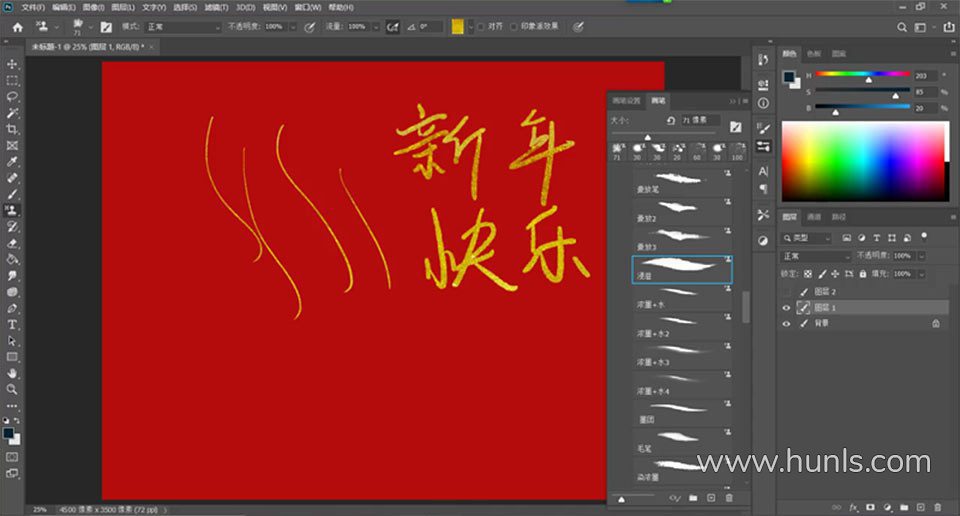
Task: Select the Path Selection tool
Action: 12,340
